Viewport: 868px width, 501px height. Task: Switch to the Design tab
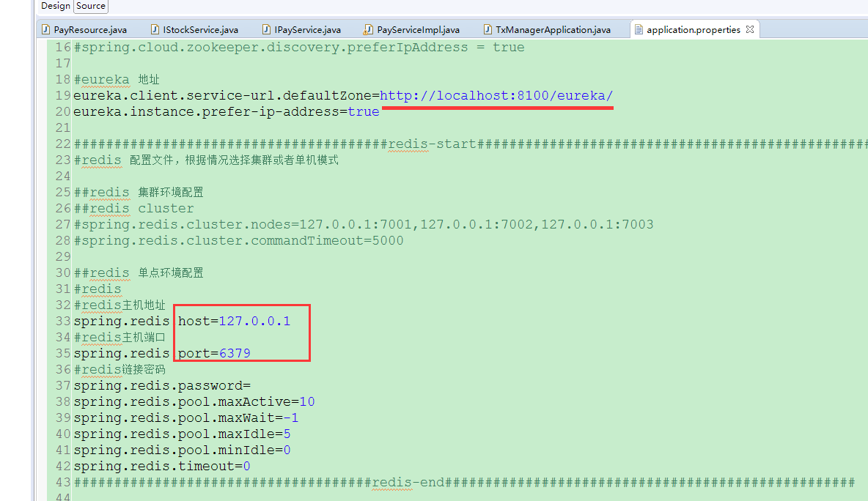click(x=56, y=6)
